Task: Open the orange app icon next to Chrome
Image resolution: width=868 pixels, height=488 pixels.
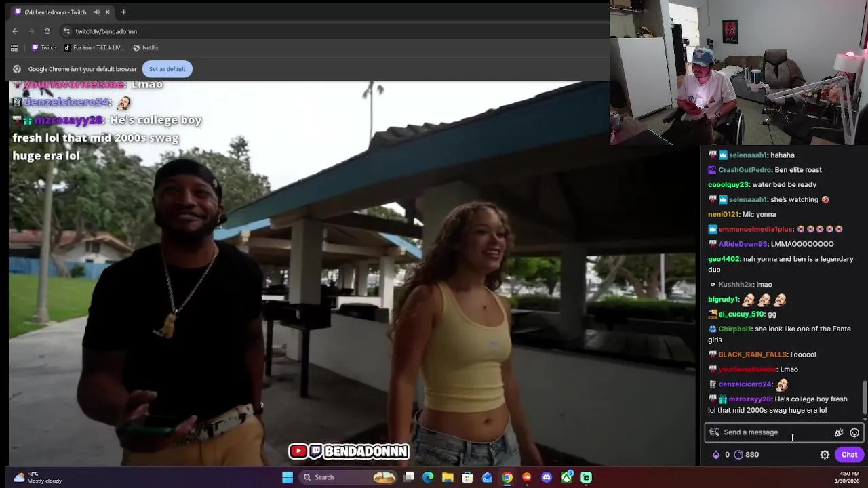Action: coord(527,477)
